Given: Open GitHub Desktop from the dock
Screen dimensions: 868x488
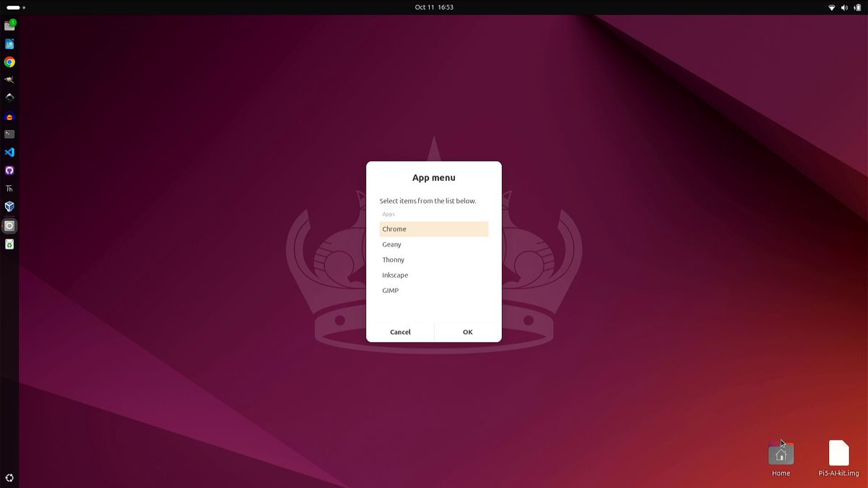Looking at the screenshot, I should [9, 170].
